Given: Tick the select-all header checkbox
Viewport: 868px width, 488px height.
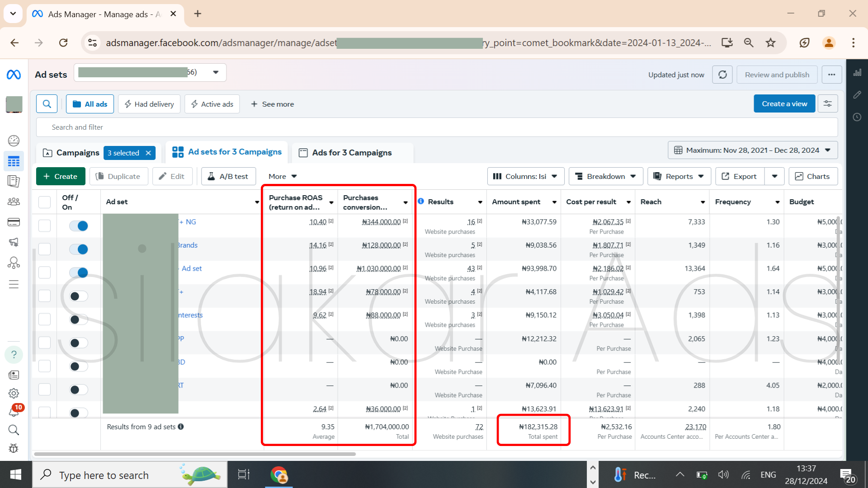Looking at the screenshot, I should (x=44, y=202).
